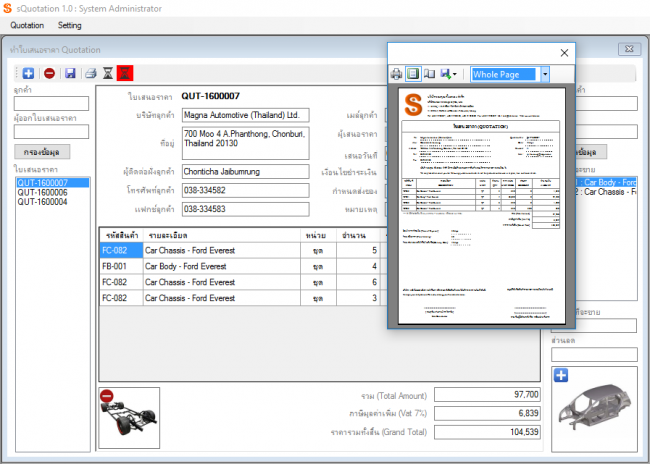This screenshot has height=464, width=650.
Task: Open the Quotation menu
Action: [x=27, y=25]
